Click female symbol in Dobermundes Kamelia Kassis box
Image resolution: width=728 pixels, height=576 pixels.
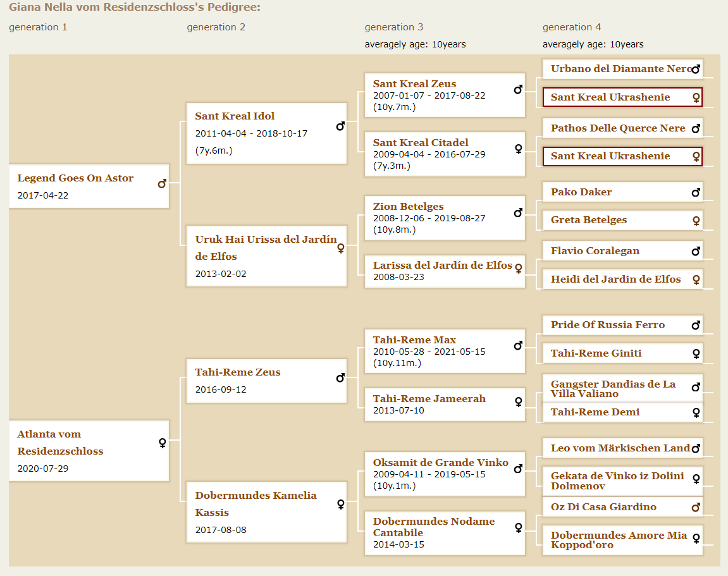click(x=340, y=504)
